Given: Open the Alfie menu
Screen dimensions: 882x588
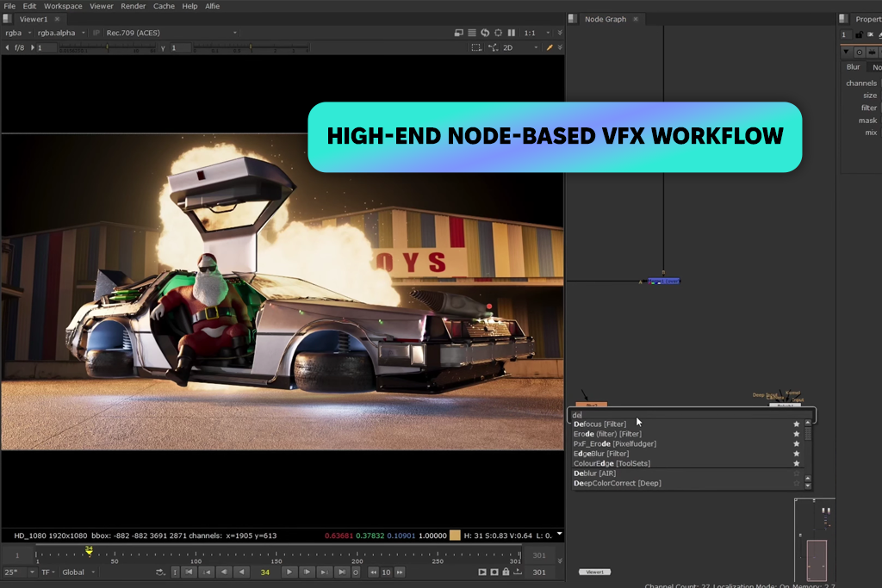Looking at the screenshot, I should pos(212,6).
